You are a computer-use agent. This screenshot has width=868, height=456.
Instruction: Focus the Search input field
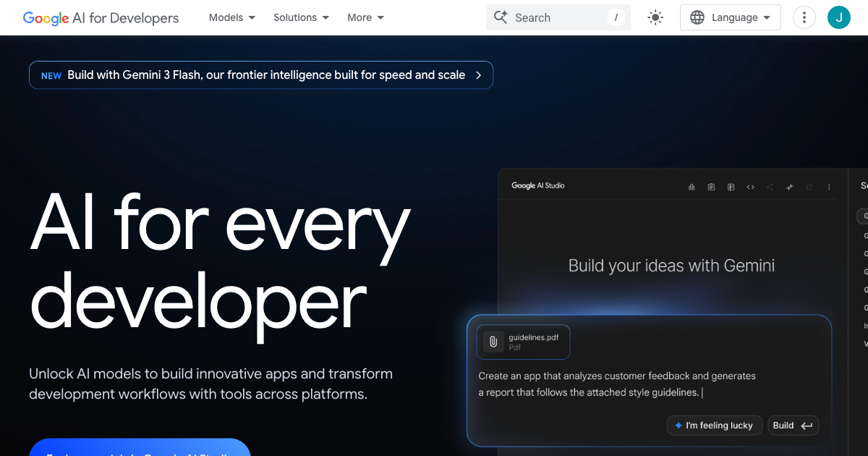[558, 17]
